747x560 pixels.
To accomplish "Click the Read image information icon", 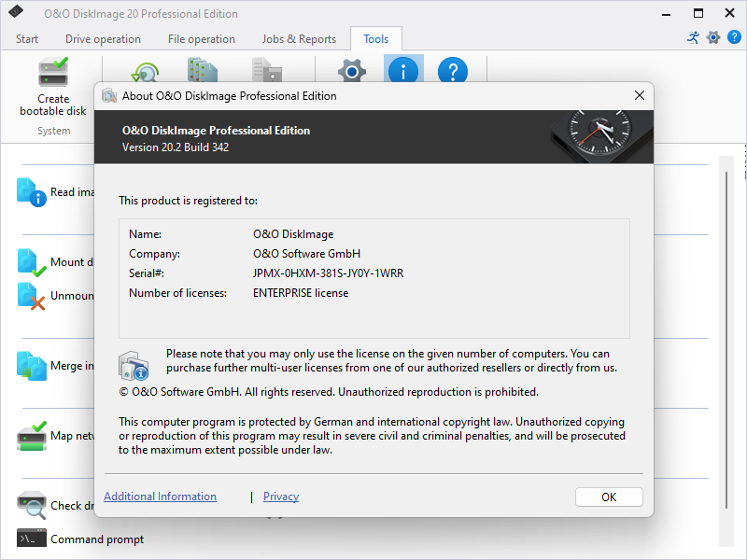I will (x=32, y=192).
